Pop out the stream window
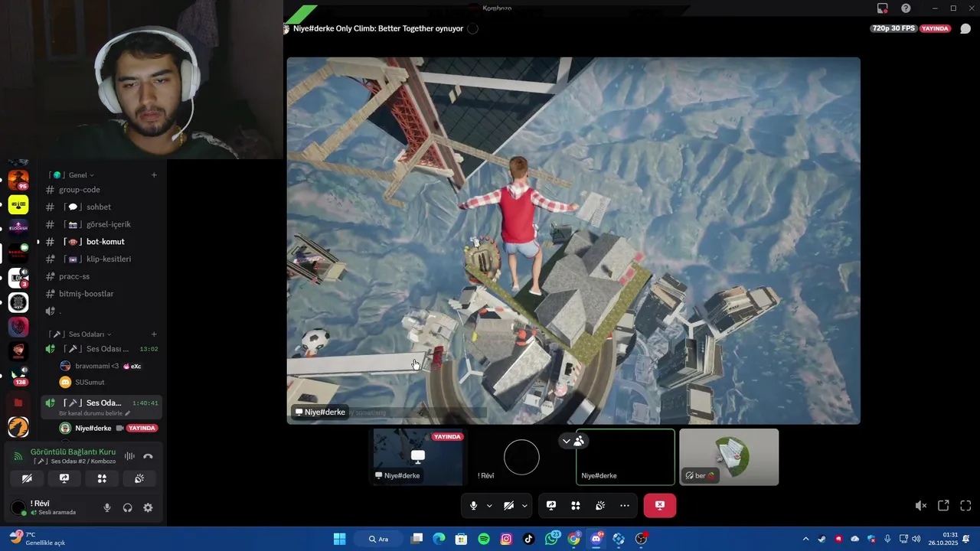The width and height of the screenshot is (980, 551). (943, 505)
